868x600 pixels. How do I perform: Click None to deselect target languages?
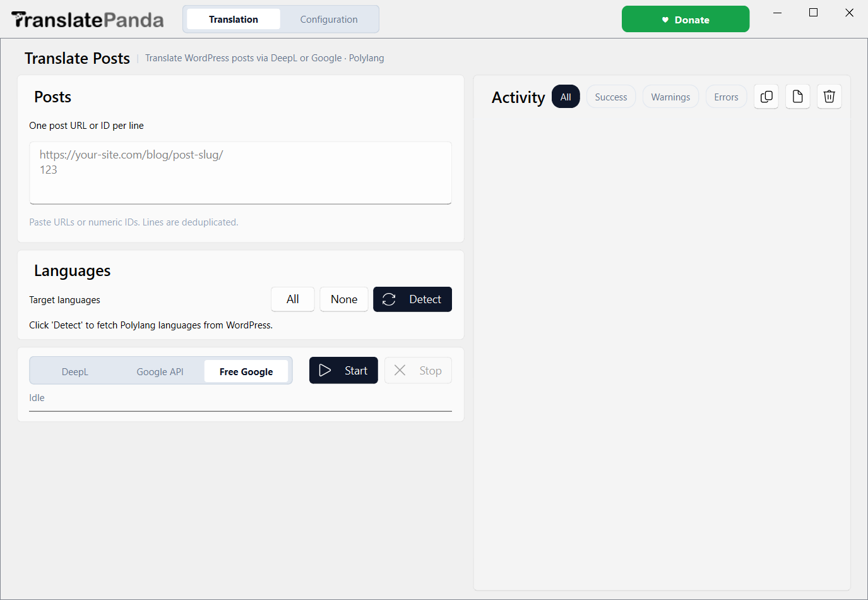(x=344, y=299)
